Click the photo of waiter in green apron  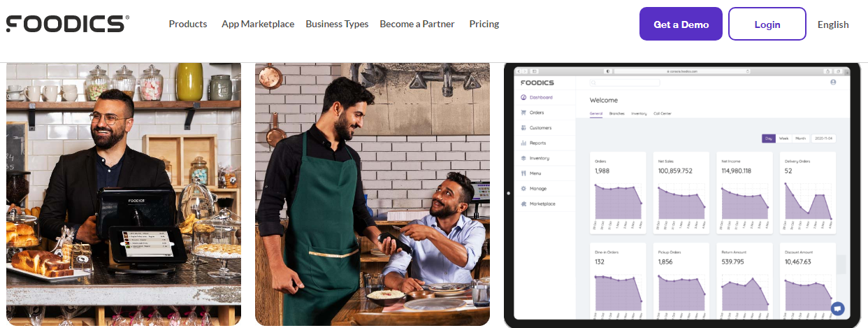[x=372, y=194]
